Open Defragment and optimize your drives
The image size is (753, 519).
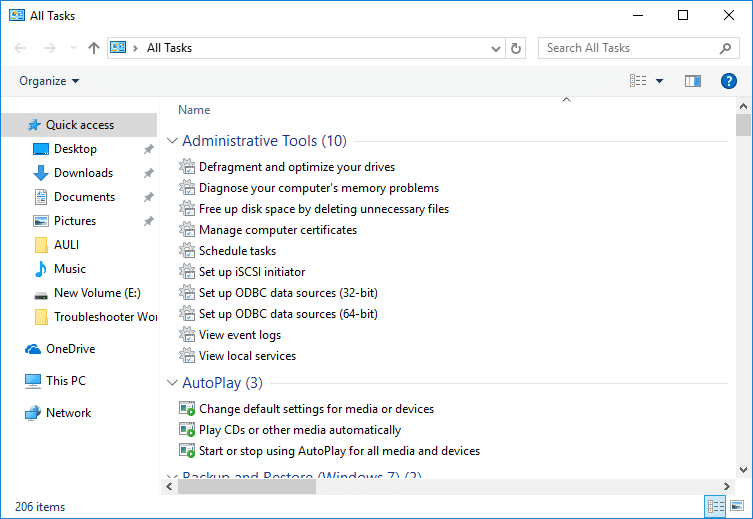coord(296,167)
